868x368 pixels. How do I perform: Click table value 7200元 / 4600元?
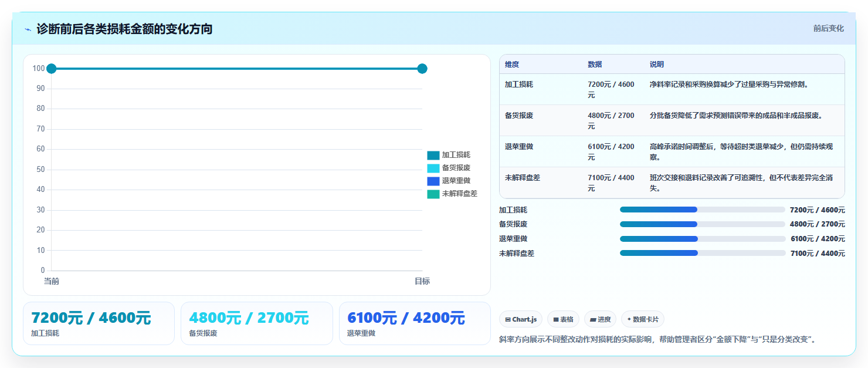coord(611,90)
